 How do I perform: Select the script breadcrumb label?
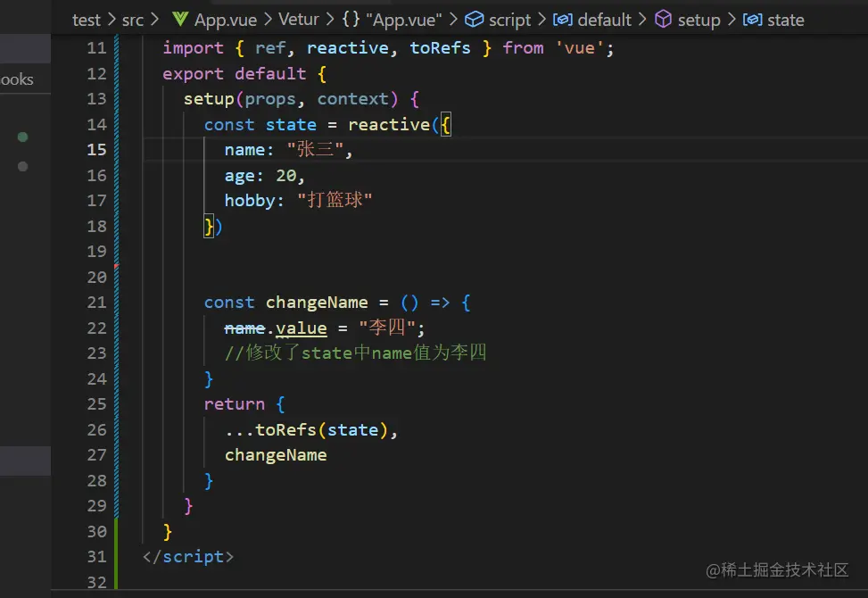[x=509, y=21]
